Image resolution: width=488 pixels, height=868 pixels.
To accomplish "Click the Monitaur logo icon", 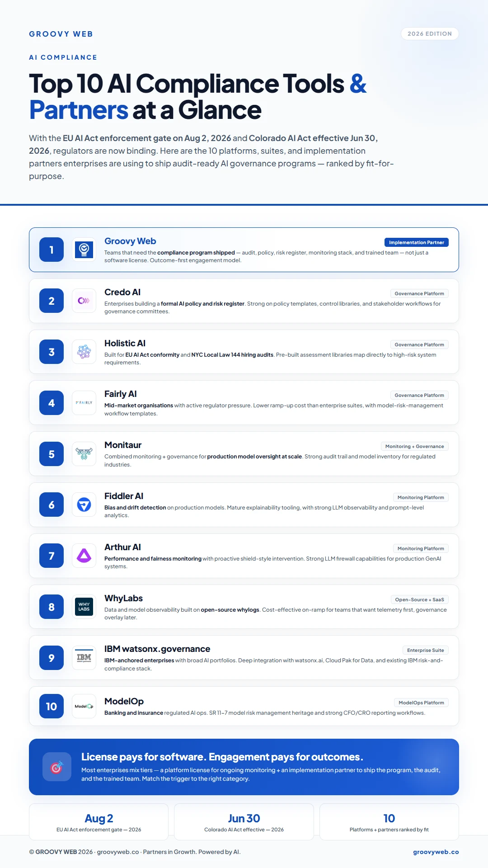I will point(84,454).
